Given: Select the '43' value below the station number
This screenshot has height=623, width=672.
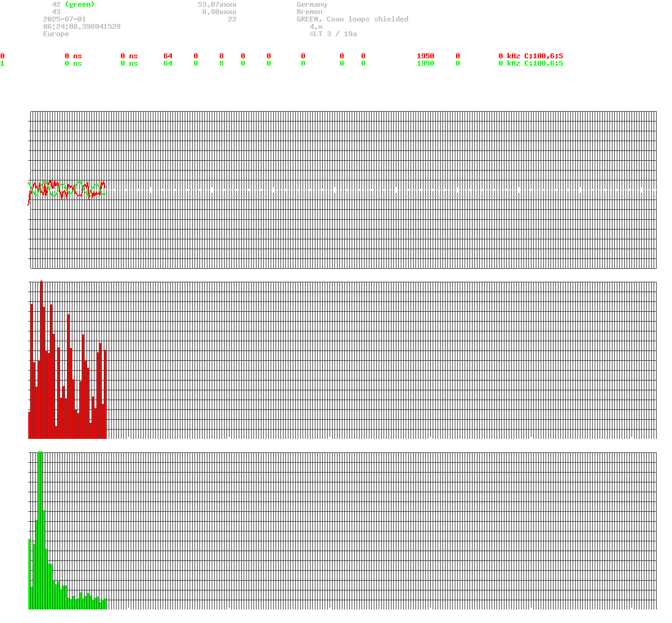Looking at the screenshot, I should (56, 12).
